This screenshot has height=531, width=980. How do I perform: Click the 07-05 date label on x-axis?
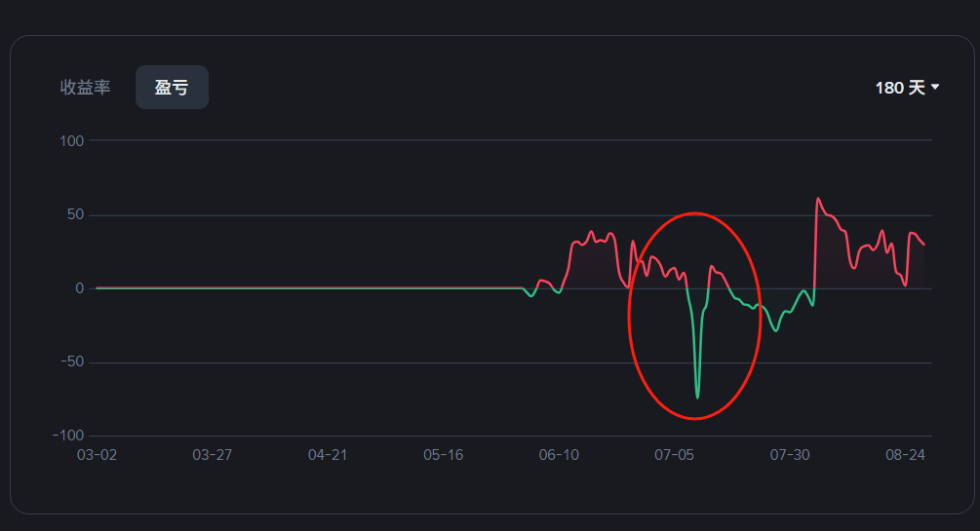pyautogui.click(x=674, y=455)
